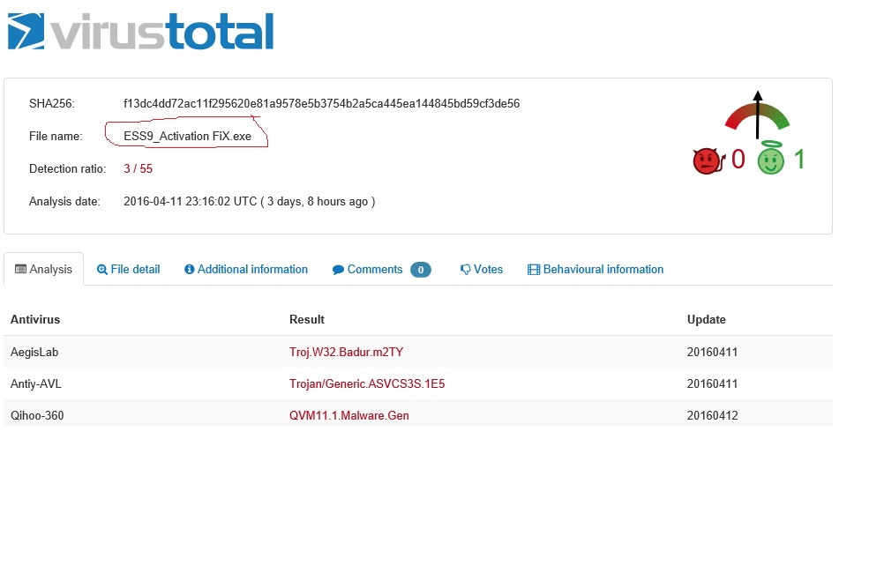Click the Qihoo-360 antivirus name

click(37, 415)
